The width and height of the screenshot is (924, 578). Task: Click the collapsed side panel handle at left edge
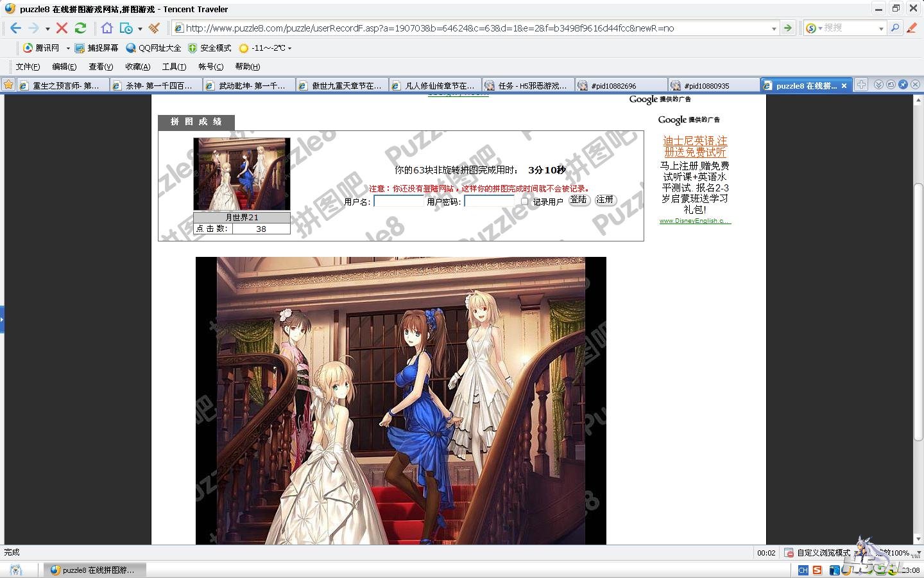point(2,319)
